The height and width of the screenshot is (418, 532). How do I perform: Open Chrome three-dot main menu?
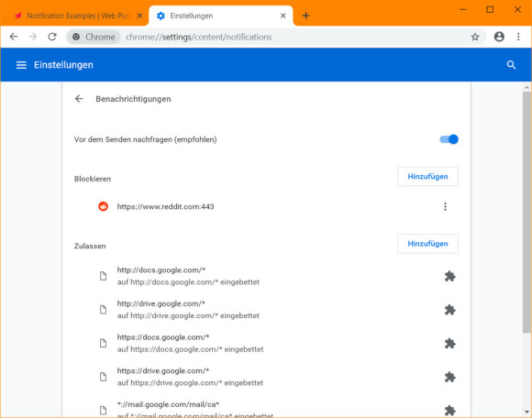(518, 37)
